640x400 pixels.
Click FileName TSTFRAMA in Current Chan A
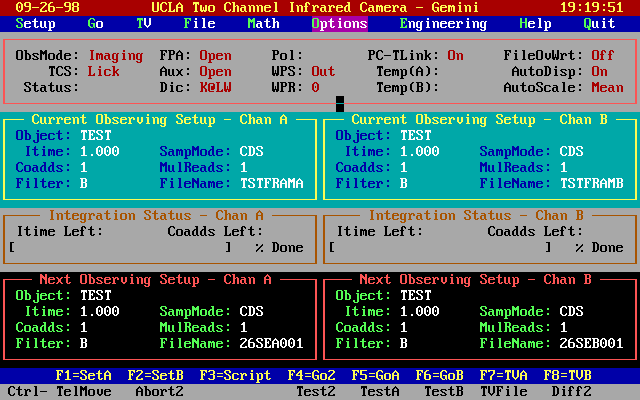(x=272, y=183)
